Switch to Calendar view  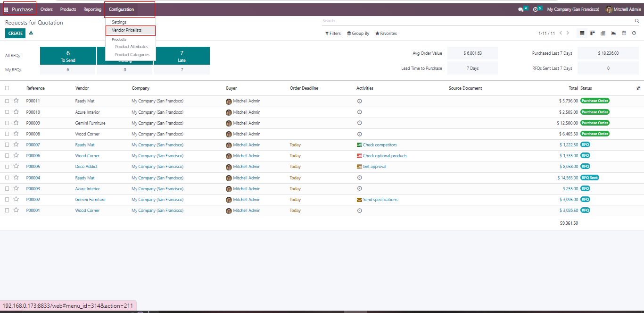624,33
